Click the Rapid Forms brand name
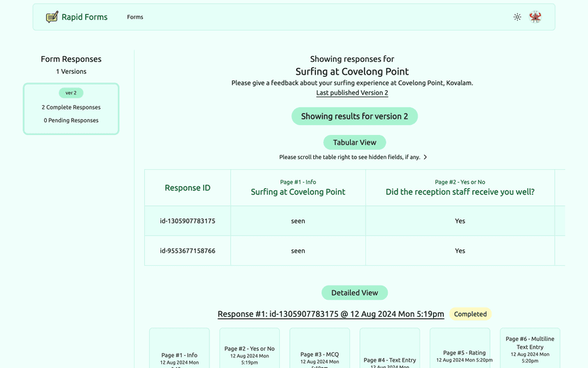The image size is (588, 368). click(x=85, y=17)
